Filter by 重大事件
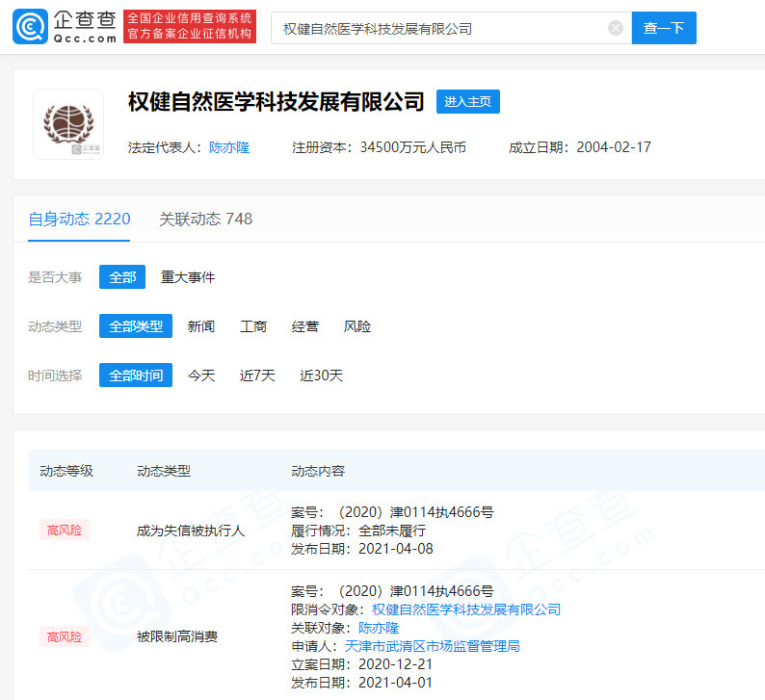 point(188,277)
